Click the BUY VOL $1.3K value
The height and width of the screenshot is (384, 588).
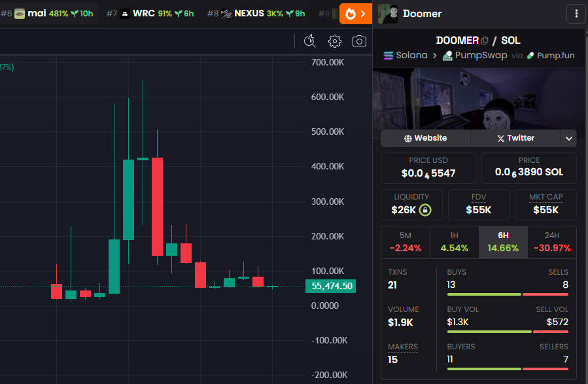tap(457, 322)
